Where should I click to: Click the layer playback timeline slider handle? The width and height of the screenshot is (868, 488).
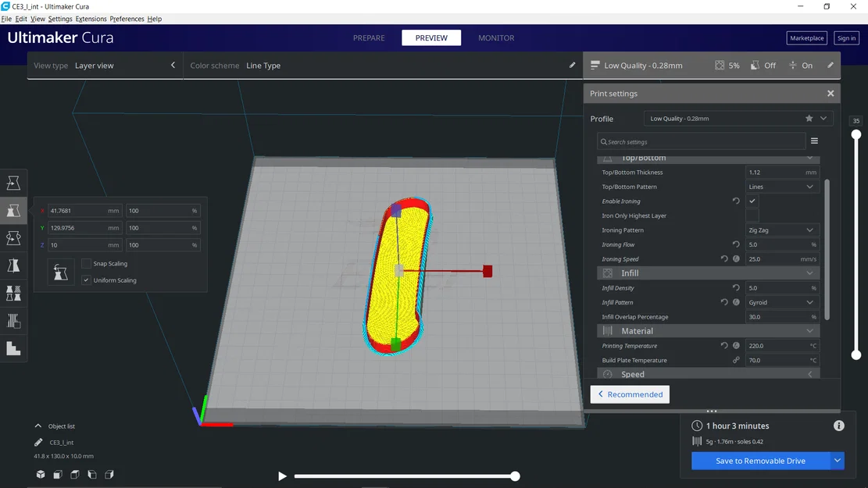515,476
